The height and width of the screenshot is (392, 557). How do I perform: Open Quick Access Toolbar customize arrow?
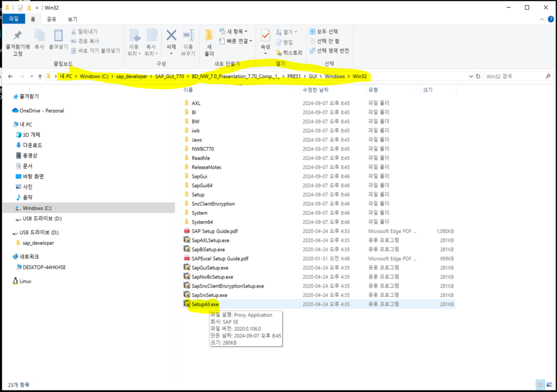click(36, 8)
